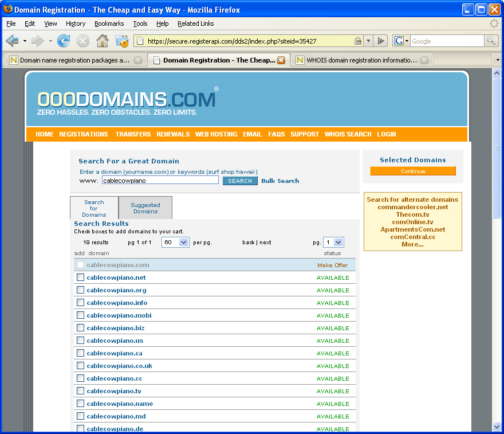Image resolution: width=504 pixels, height=434 pixels.
Task: Click the URL address bar
Action: click(249, 41)
